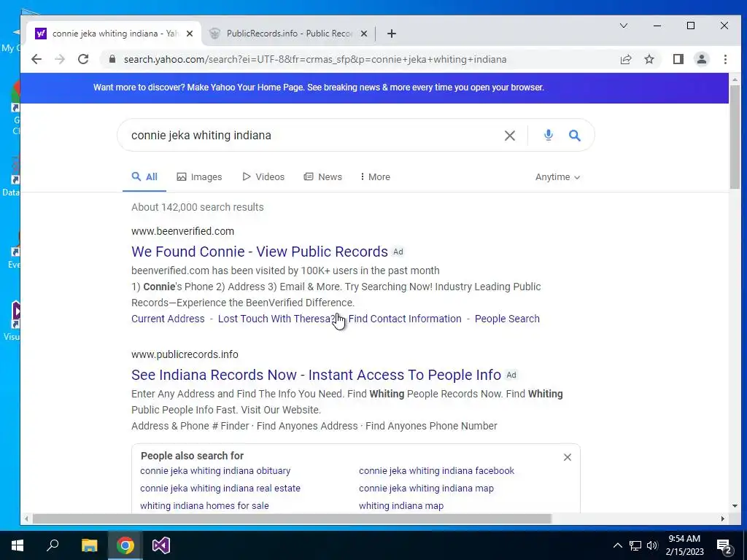
Task: Open Find Contact Information link
Action: tap(404, 319)
